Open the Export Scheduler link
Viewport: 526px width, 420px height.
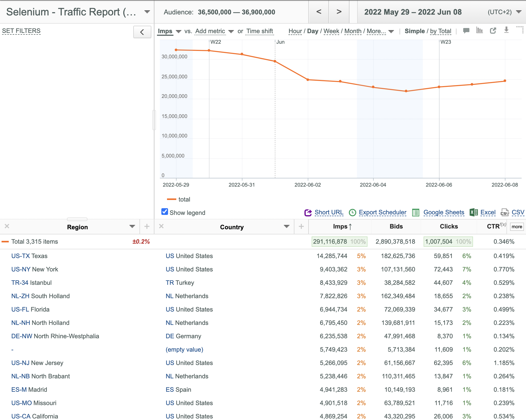pyautogui.click(x=382, y=212)
